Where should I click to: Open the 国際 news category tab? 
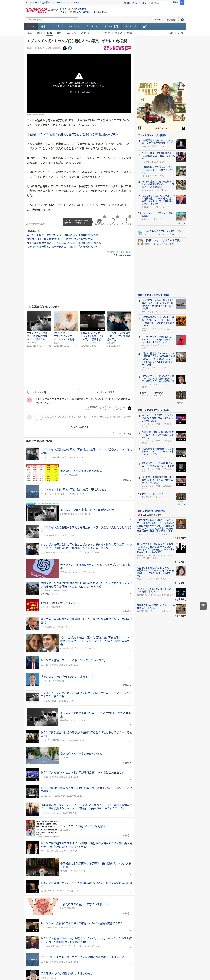click(x=49, y=33)
